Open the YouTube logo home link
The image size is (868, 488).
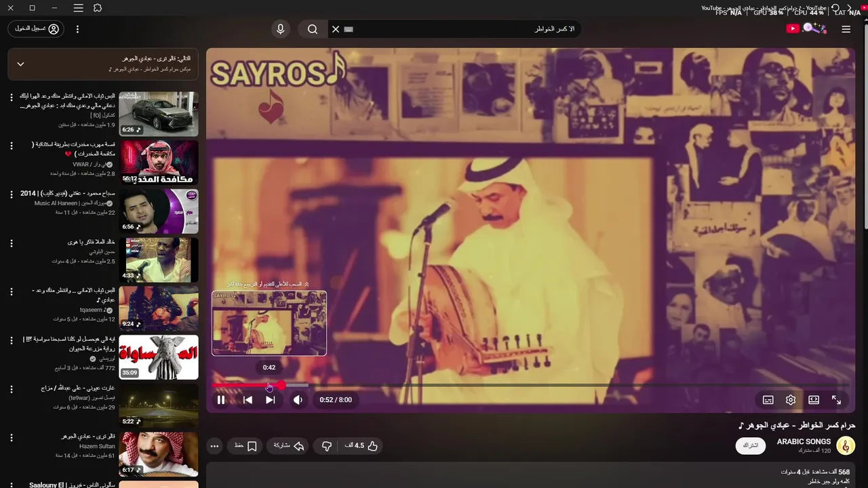pyautogui.click(x=792, y=28)
